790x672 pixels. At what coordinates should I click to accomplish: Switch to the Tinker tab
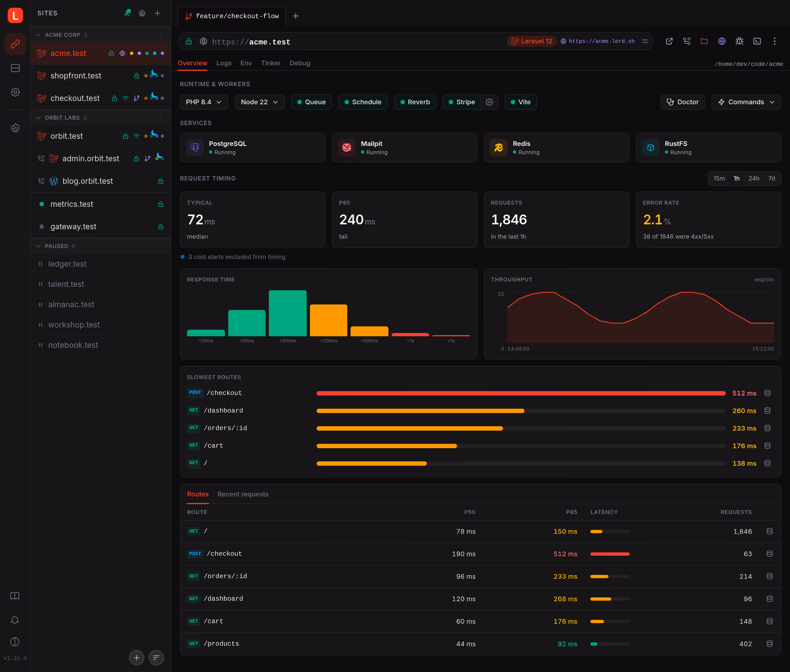pyautogui.click(x=270, y=63)
